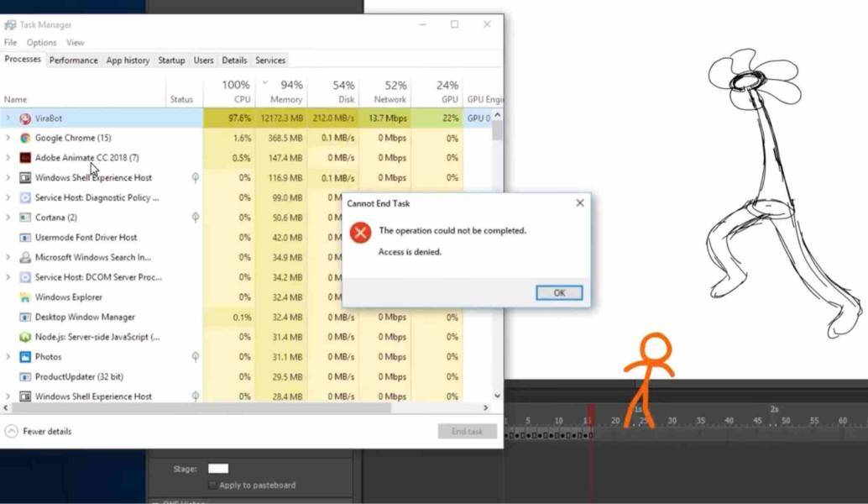Click the ViraBot process icon
The width and height of the screenshot is (868, 504).
click(x=25, y=118)
